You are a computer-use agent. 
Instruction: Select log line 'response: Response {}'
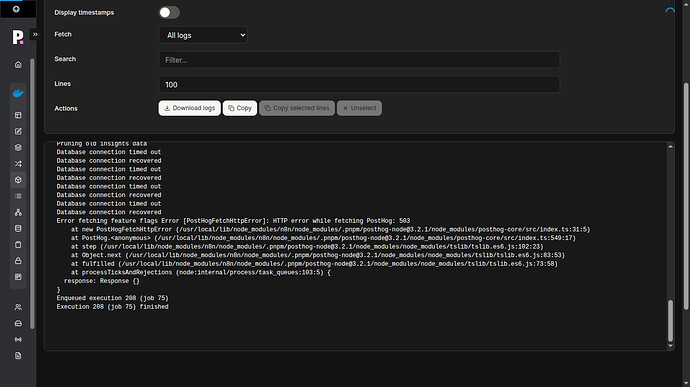102,281
